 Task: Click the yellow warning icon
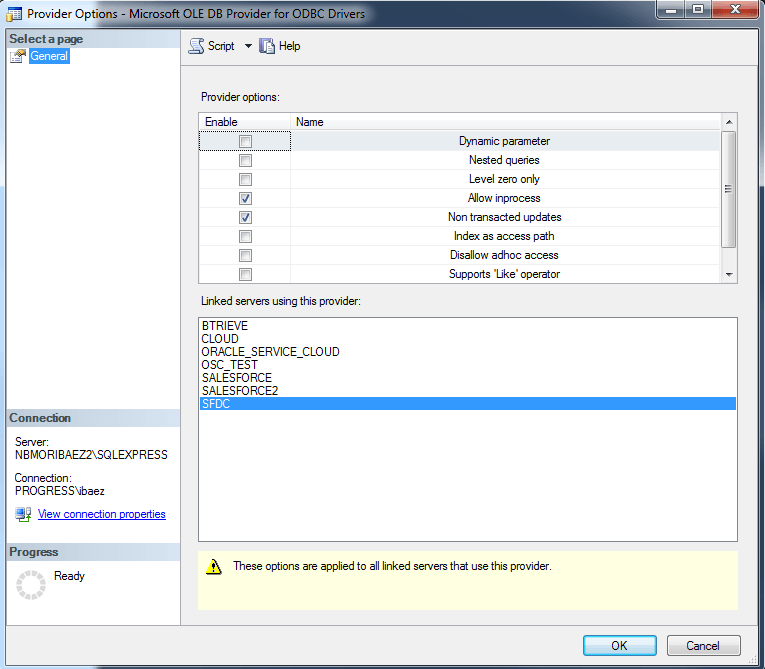(x=213, y=567)
